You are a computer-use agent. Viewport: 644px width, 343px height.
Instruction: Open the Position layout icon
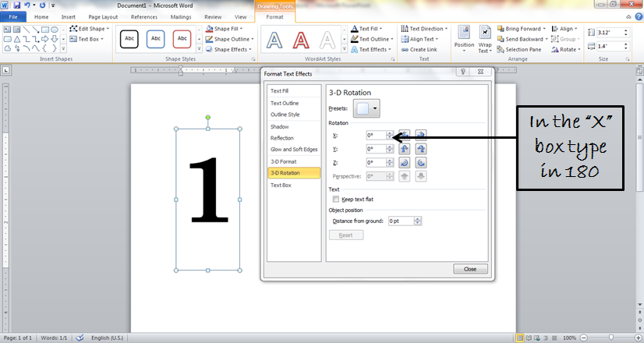tap(464, 38)
